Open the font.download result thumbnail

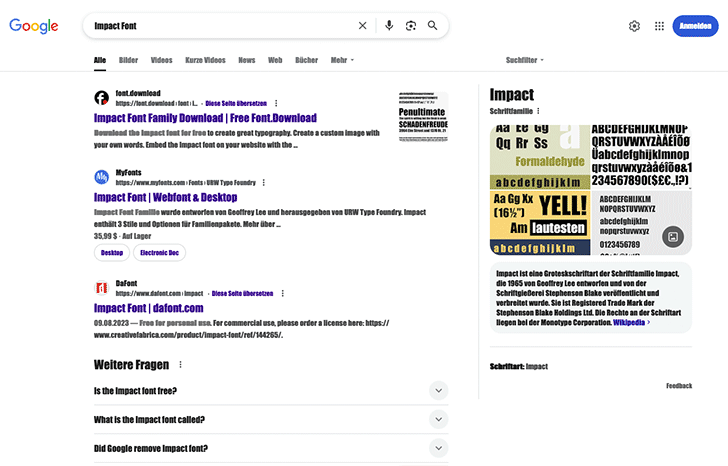tap(423, 116)
